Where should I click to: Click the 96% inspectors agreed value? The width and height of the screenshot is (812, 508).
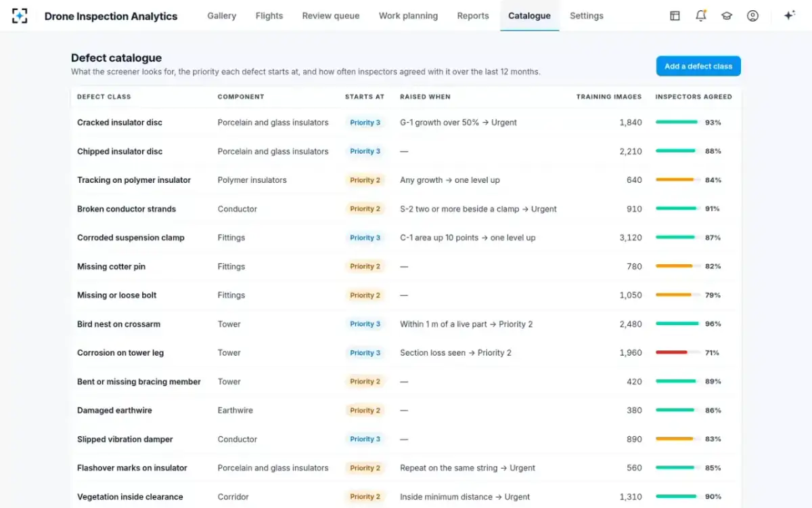[x=713, y=324]
